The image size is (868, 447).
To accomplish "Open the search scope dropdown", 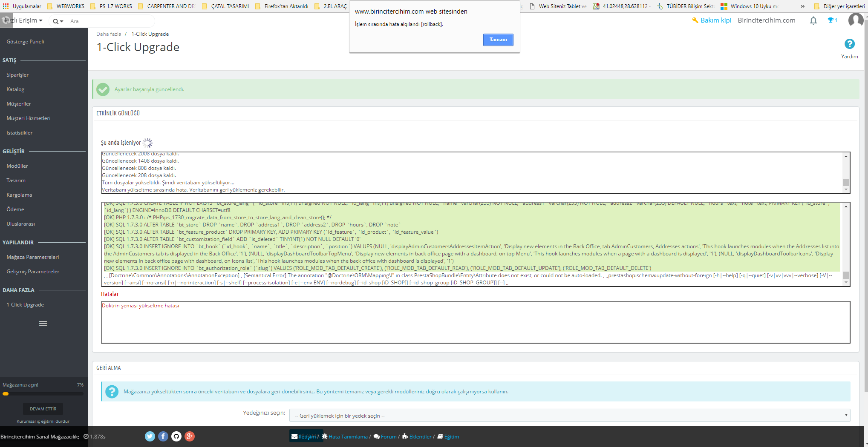I will (58, 21).
